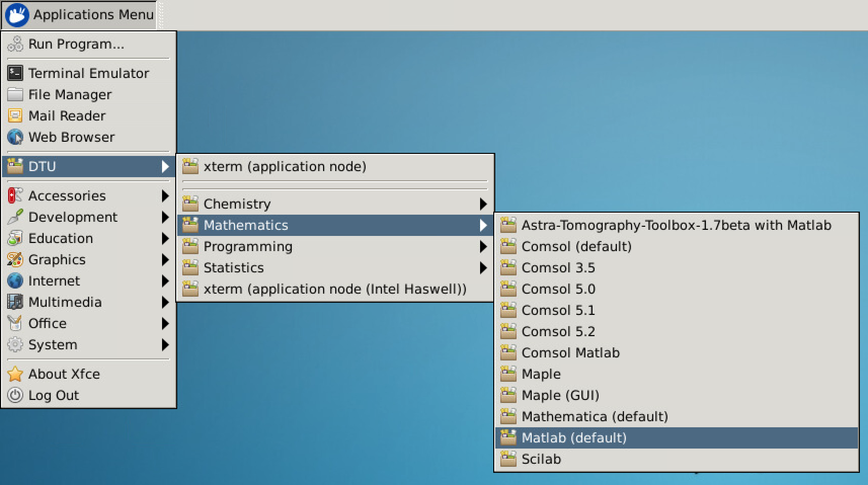Select Comsol 5.1 entry
868x485 pixels.
point(677,310)
